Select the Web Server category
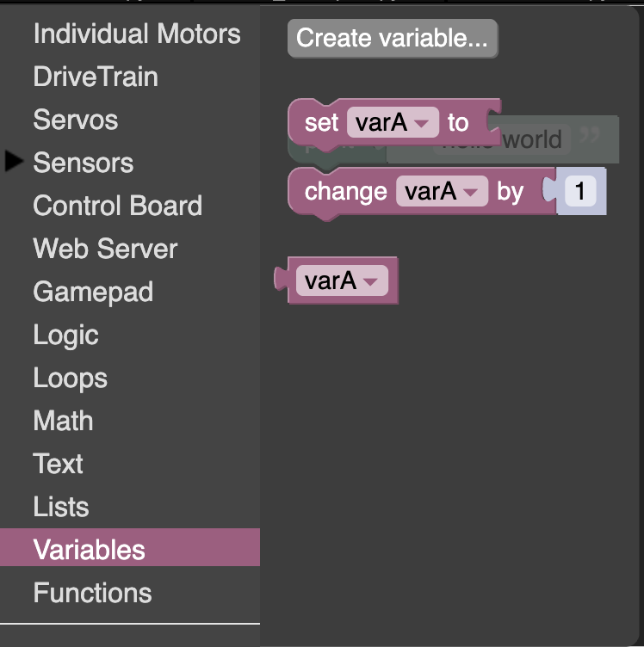The image size is (644, 647). pos(105,249)
